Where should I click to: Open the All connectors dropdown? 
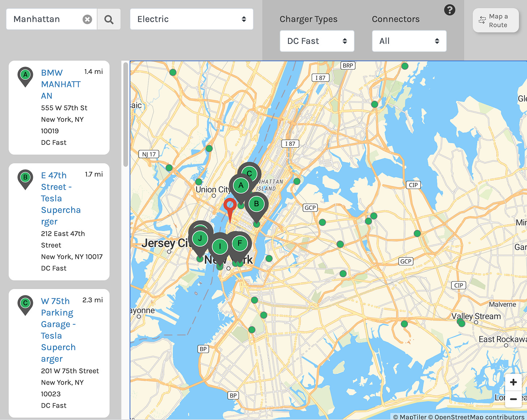click(409, 41)
